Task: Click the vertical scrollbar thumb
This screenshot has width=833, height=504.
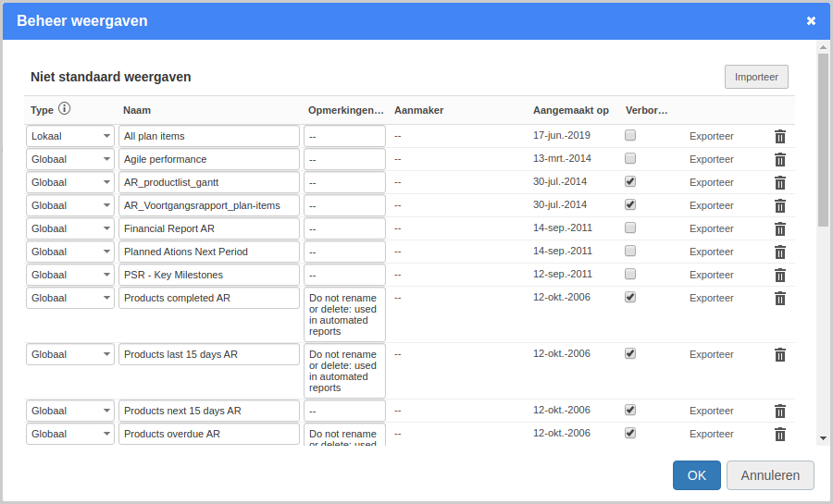Action: tap(823, 140)
